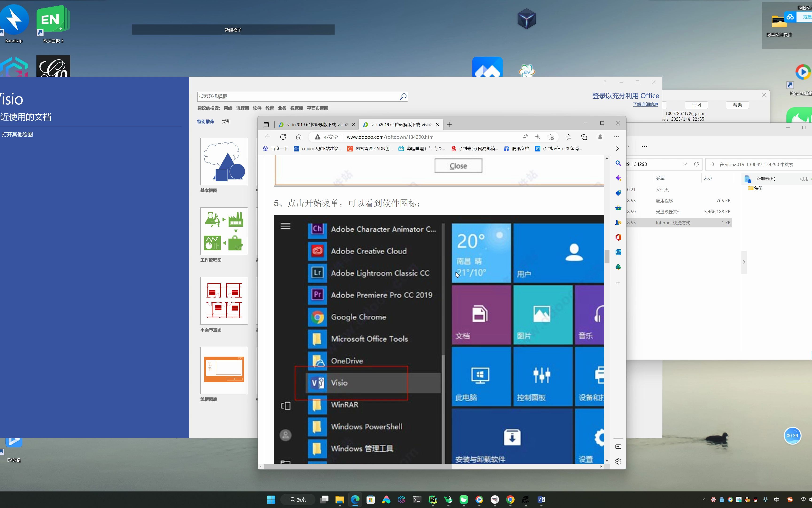Open the 百度一下 bookmark
Screen dimensions: 812x508
click(x=275, y=148)
